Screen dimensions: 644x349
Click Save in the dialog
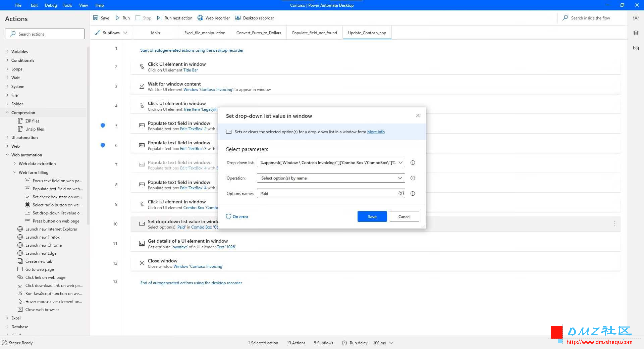click(372, 216)
